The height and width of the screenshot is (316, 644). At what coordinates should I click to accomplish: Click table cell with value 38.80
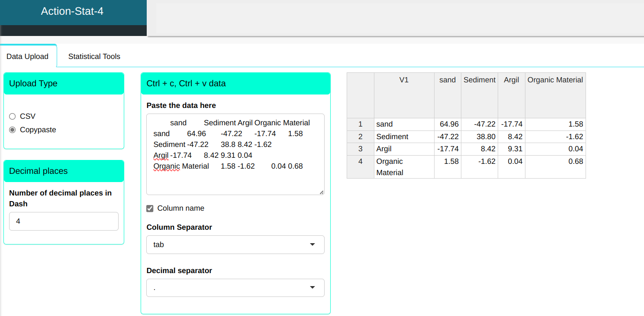(479, 137)
